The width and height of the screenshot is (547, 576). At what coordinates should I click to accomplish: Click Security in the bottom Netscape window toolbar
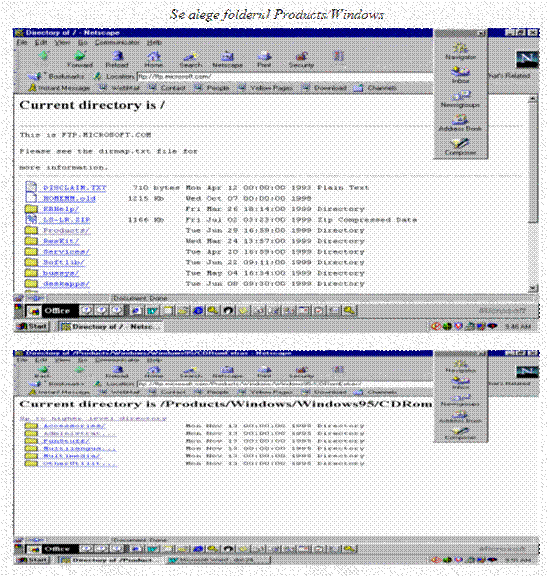301,372
